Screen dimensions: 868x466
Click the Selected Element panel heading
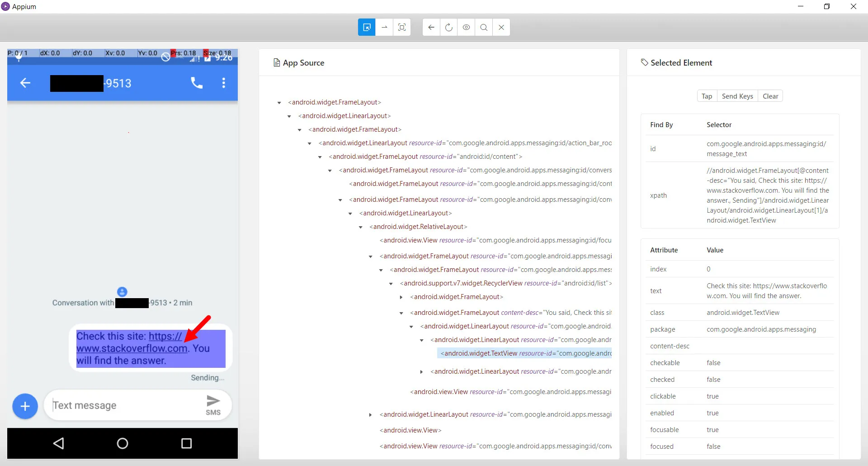point(676,63)
